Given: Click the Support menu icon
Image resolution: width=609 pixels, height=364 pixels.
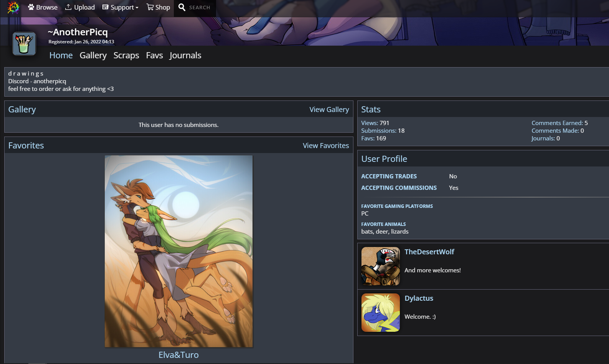Looking at the screenshot, I should pyautogui.click(x=105, y=7).
